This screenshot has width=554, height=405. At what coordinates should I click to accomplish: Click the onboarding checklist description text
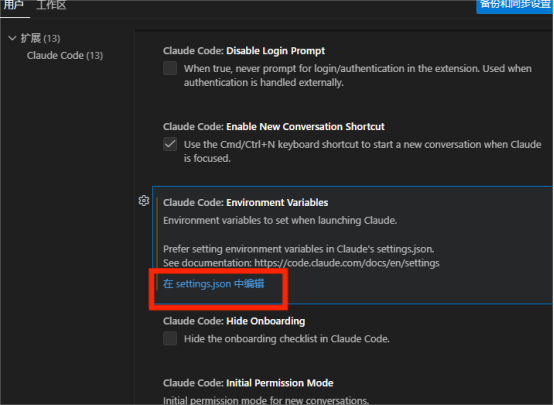click(x=287, y=339)
